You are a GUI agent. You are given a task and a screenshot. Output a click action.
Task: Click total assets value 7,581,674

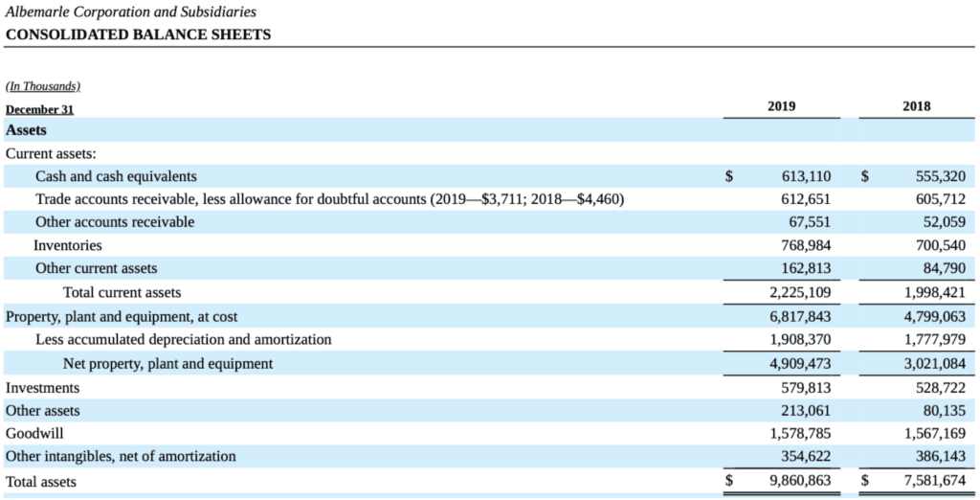coord(935,481)
